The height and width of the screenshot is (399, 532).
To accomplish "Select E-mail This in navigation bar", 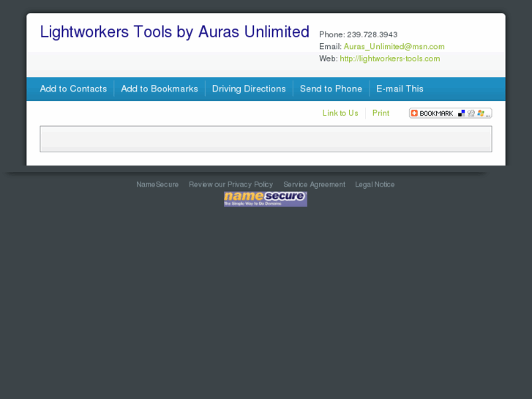I will (400, 89).
